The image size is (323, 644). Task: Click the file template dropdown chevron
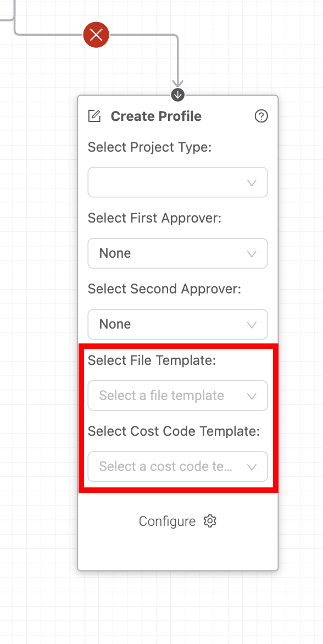(x=252, y=396)
